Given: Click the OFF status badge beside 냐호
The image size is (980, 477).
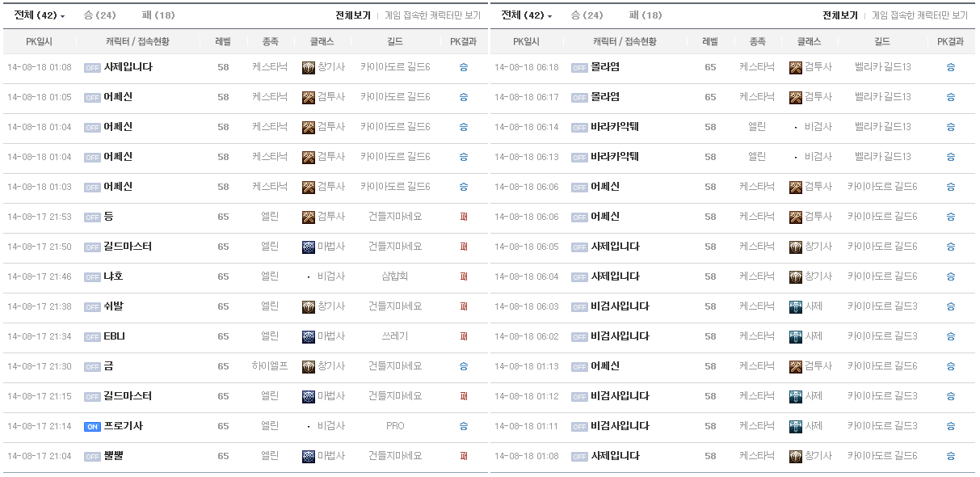Looking at the screenshot, I should coord(92,277).
